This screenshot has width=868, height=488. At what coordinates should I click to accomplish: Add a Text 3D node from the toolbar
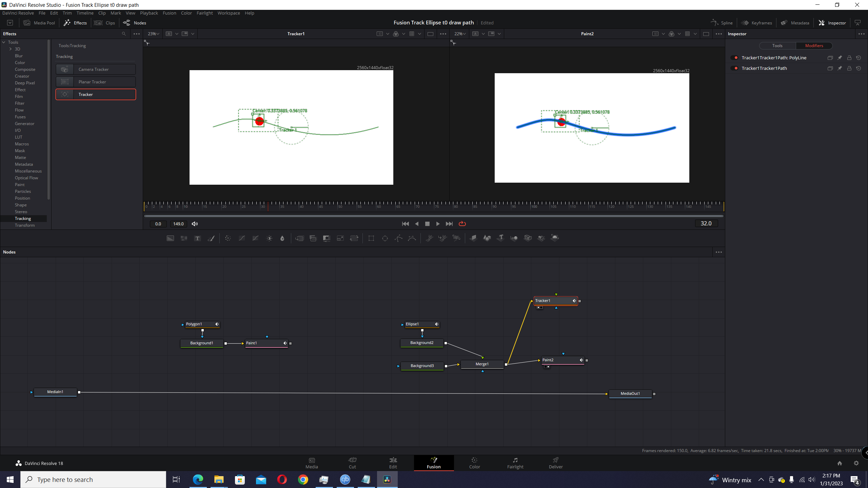[x=500, y=238]
